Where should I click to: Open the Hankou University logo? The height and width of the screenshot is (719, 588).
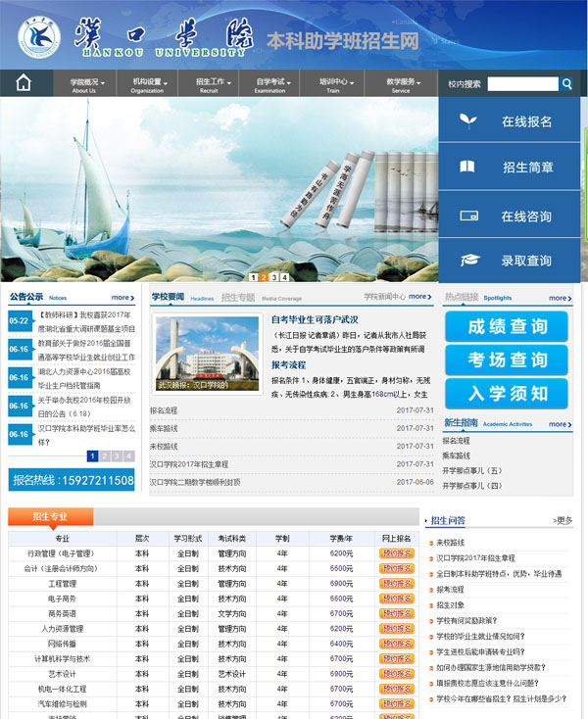tap(39, 38)
